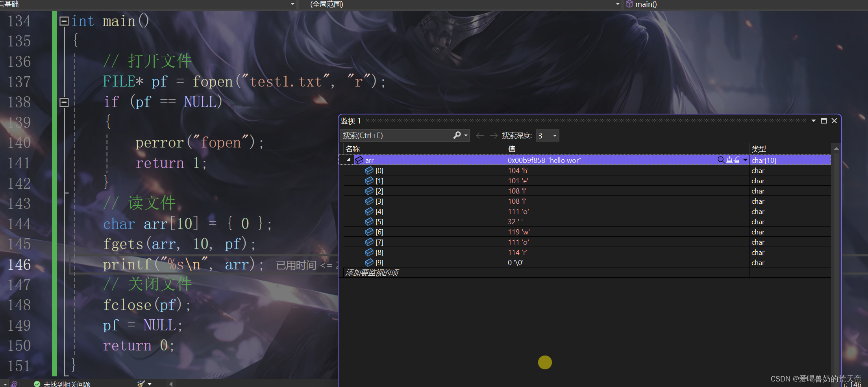Screen dimensions: 868x387
Task: Click the [3] element icon
Action: (369, 201)
